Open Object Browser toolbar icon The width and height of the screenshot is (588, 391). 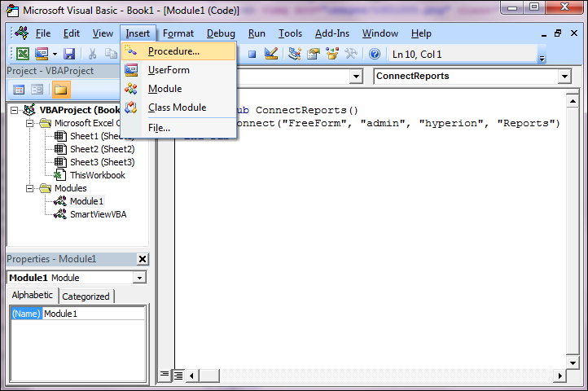pos(332,54)
